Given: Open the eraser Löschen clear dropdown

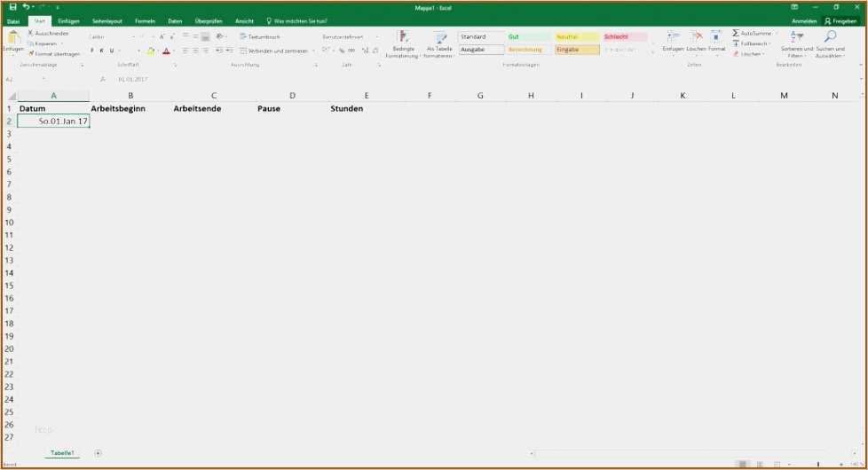Looking at the screenshot, I should tap(748, 54).
